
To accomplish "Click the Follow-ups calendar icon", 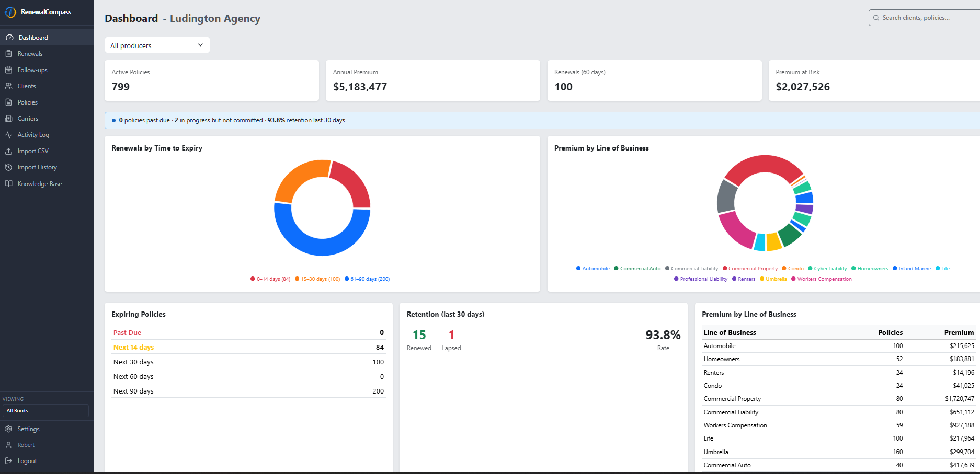I will [8, 70].
